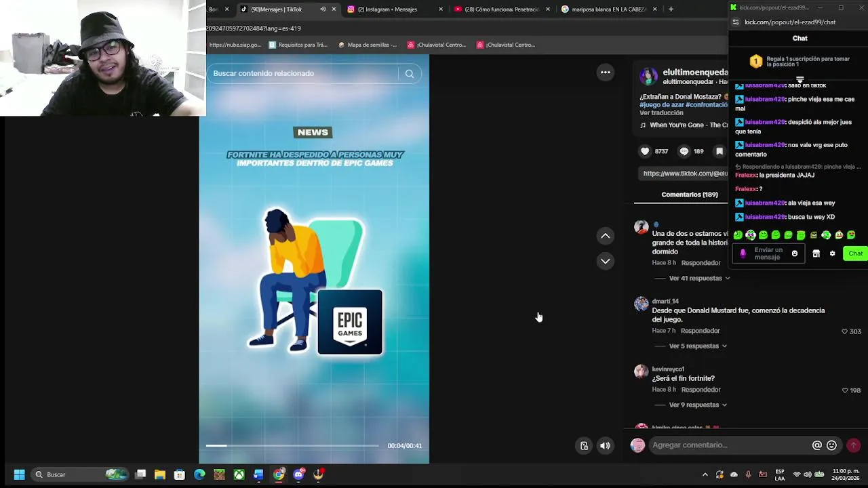Click 'Ver traducción' link
This screenshot has width=868, height=488.
click(x=661, y=113)
